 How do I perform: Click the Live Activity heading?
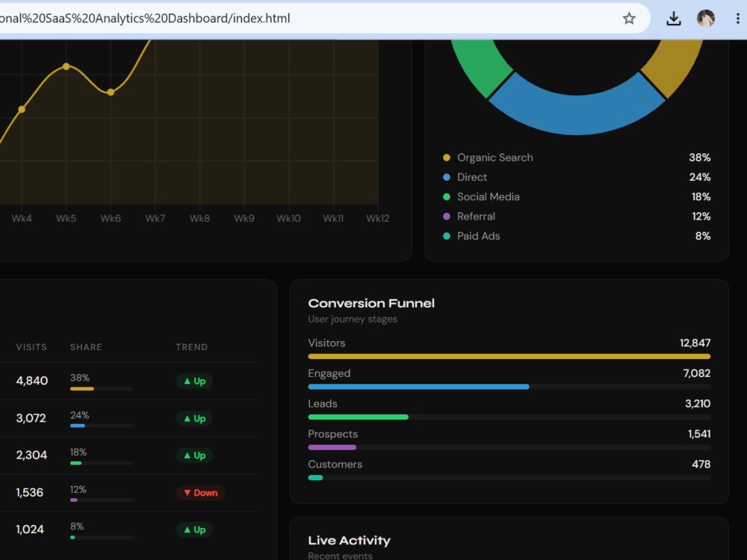point(349,541)
